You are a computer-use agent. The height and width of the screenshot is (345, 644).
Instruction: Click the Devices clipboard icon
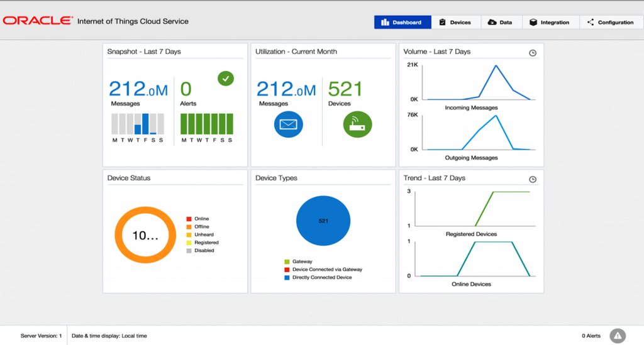coord(442,22)
